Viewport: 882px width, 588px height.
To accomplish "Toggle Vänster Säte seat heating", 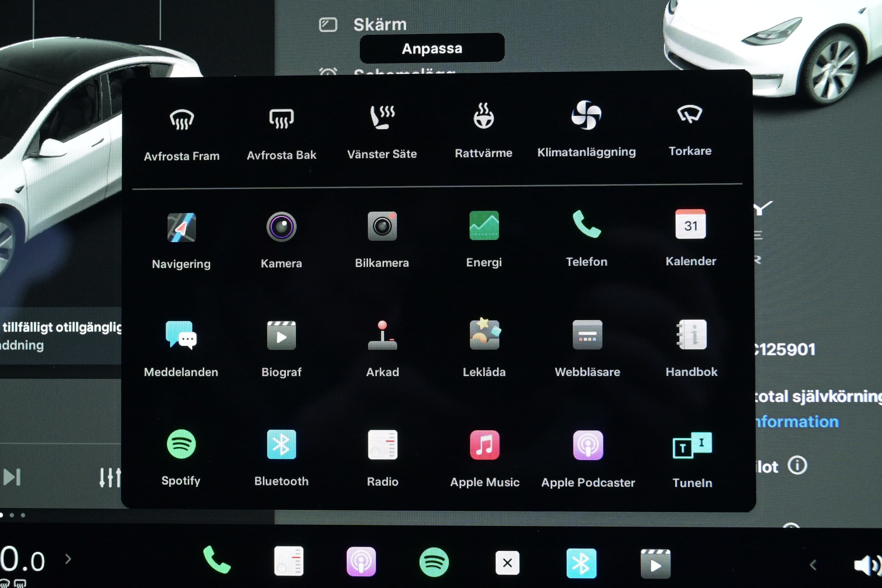I will [382, 133].
